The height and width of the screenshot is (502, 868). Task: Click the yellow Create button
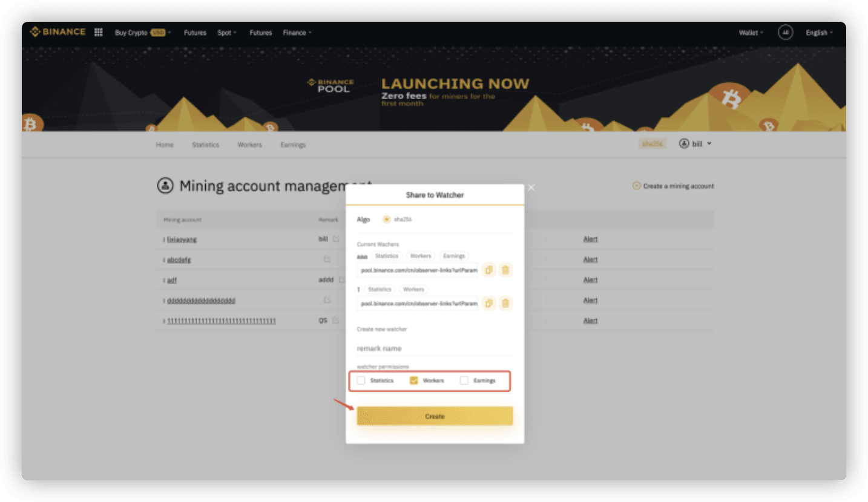pyautogui.click(x=435, y=416)
